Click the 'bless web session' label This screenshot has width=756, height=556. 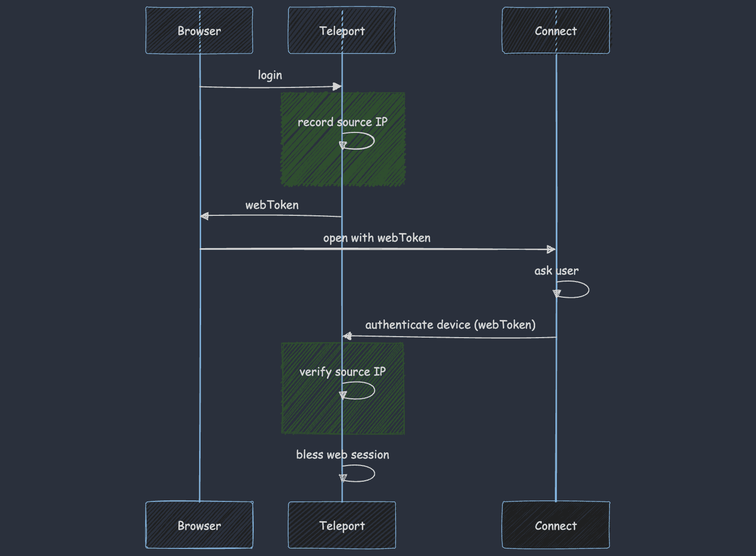coord(343,454)
